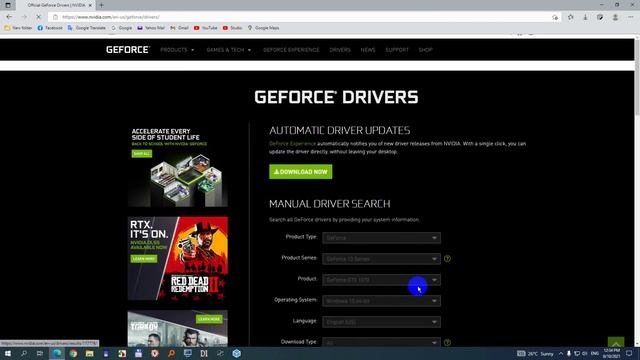The width and height of the screenshot is (640, 360).
Task: Open the Windows Start menu
Action: pos(8,353)
